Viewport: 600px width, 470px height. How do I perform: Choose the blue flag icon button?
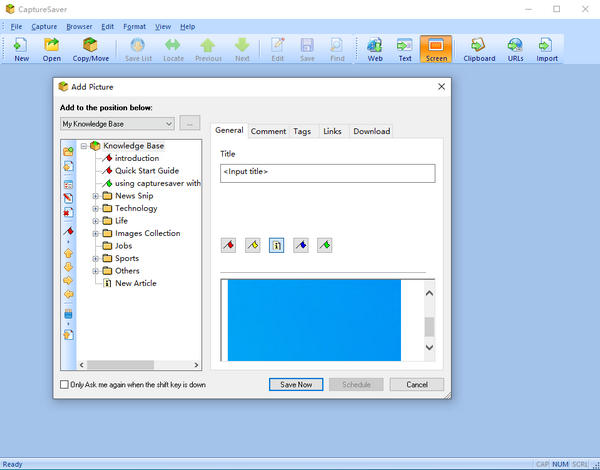coord(301,245)
